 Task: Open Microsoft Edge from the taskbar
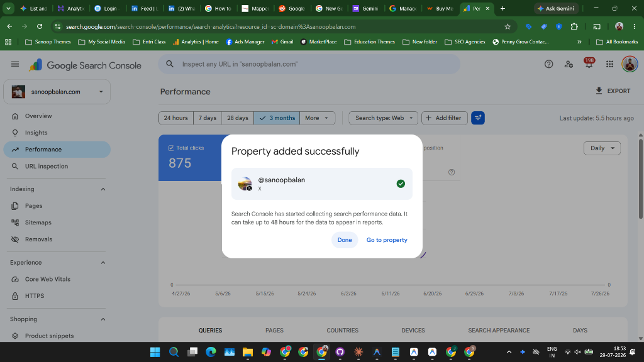211,352
